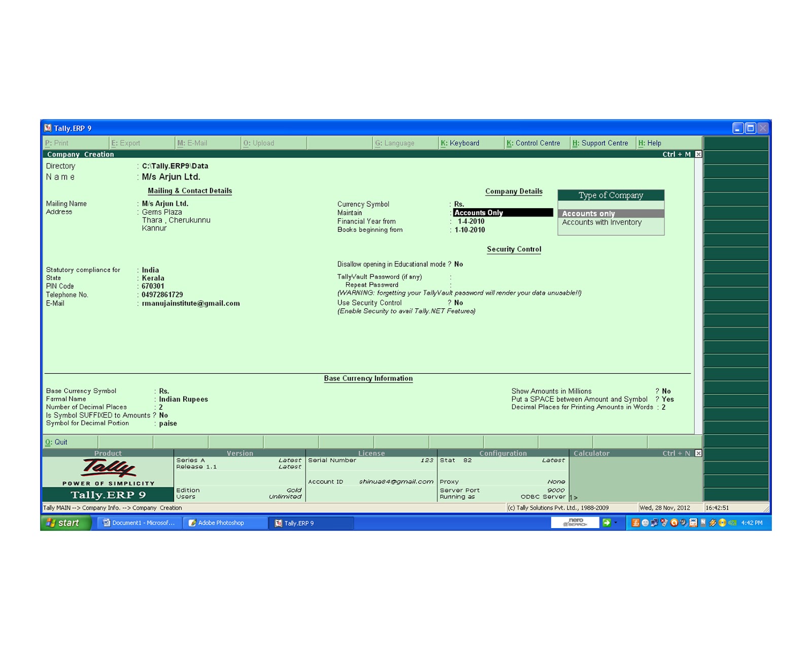Image resolution: width=812 pixels, height=650 pixels.
Task: Toggle Show Amounts in Millions value
Action: (666, 391)
